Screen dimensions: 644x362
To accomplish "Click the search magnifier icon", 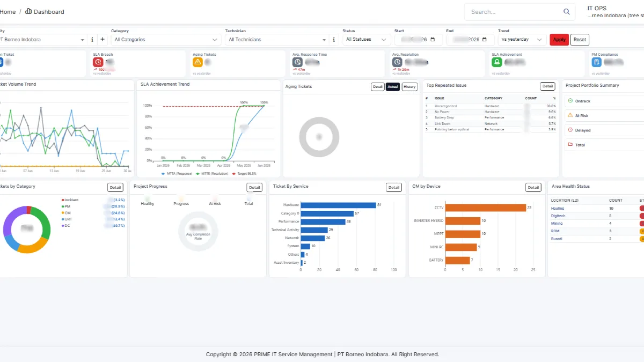I will click(567, 12).
